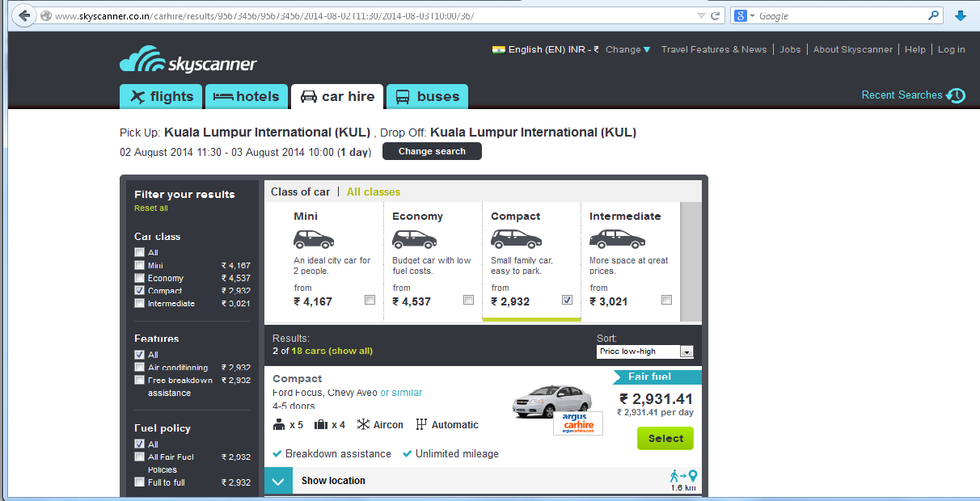The image size is (980, 501).
Task: Click the Automatic gearbox icon
Action: click(x=420, y=425)
